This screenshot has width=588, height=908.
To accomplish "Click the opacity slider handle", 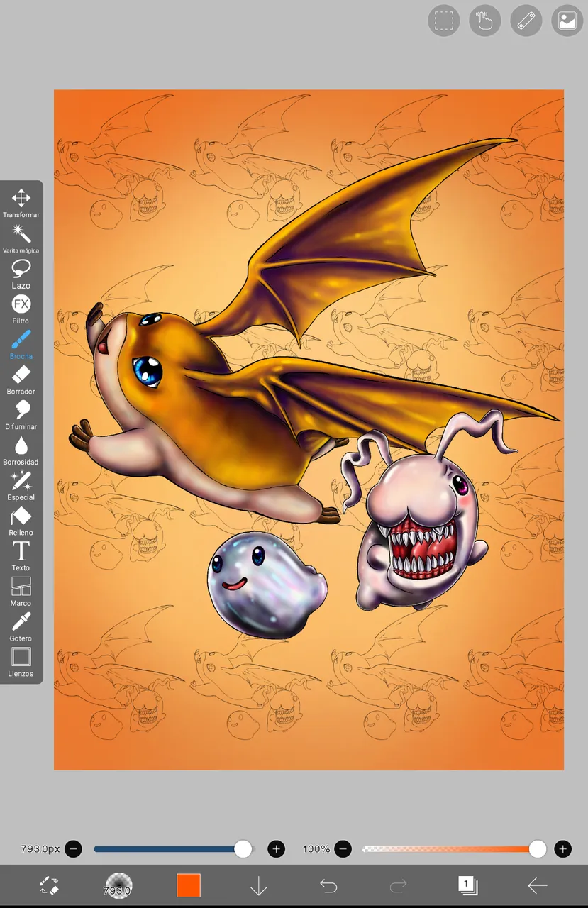I will (x=538, y=848).
